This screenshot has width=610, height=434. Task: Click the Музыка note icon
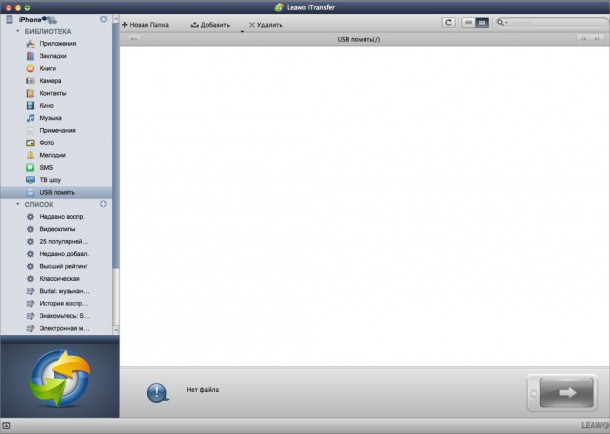pyautogui.click(x=30, y=118)
